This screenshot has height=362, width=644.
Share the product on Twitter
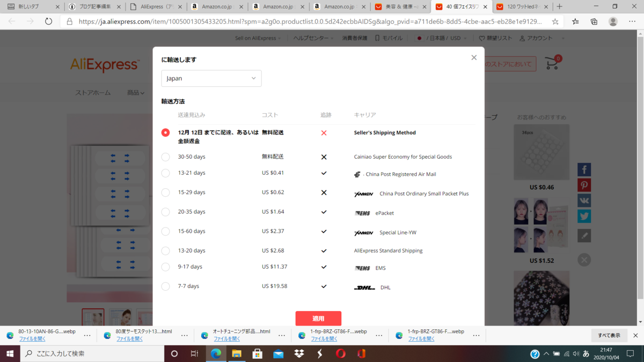[584, 216]
